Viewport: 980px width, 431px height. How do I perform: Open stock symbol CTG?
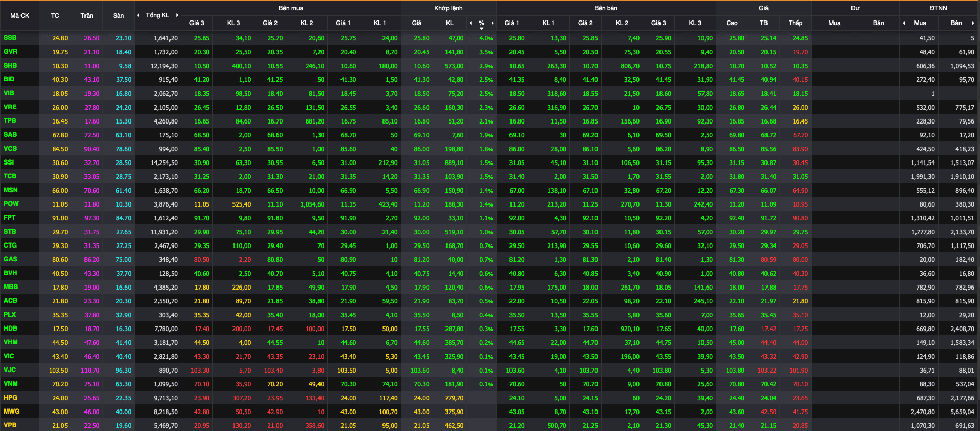tap(10, 245)
